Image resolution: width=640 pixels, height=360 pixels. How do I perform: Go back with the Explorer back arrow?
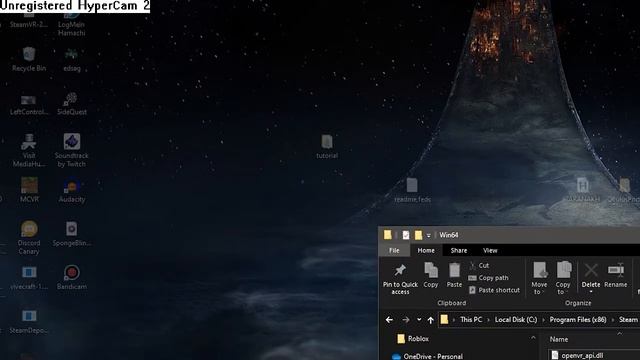[389, 320]
